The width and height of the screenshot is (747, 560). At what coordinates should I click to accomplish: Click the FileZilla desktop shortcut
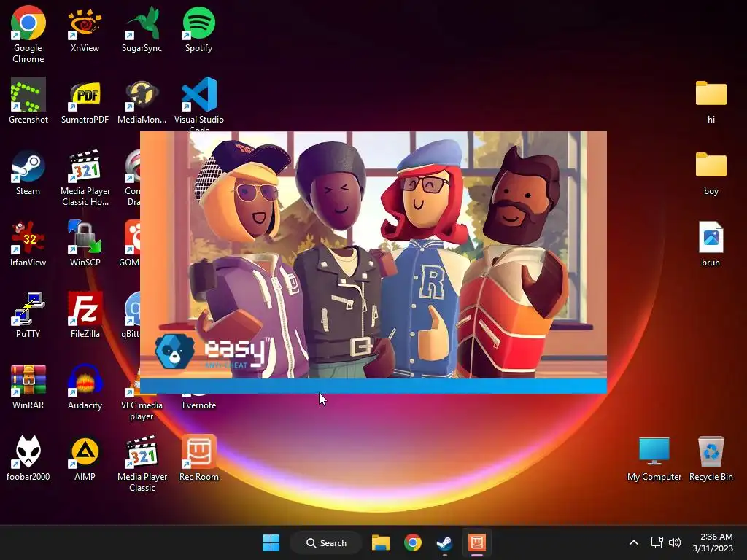pos(85,315)
